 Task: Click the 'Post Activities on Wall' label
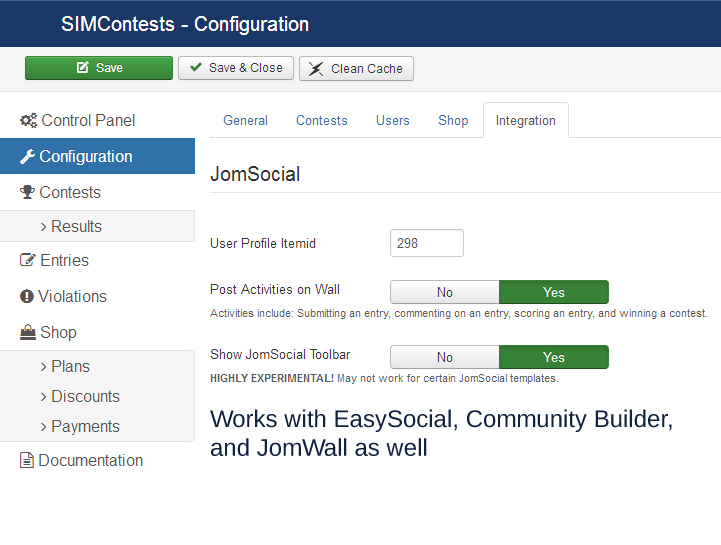275,290
